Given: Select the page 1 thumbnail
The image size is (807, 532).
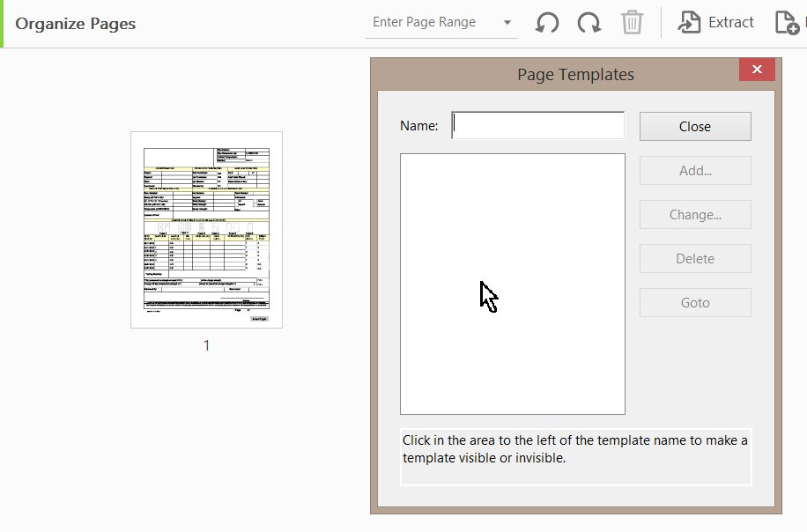Looking at the screenshot, I should [205, 230].
